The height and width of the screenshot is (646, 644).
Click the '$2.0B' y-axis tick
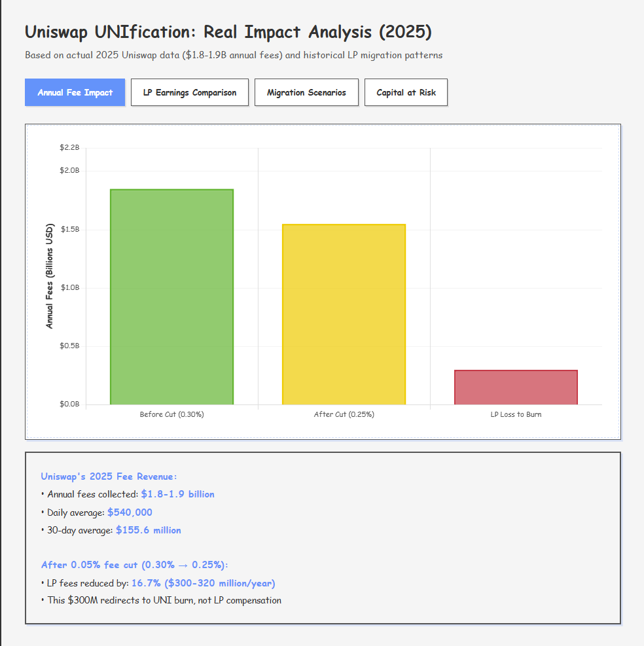[69, 171]
